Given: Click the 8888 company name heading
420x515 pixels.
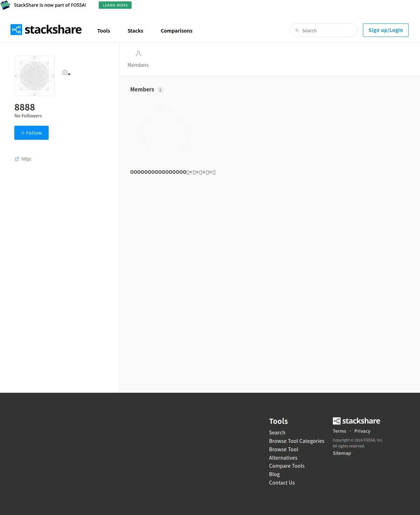Looking at the screenshot, I should pyautogui.click(x=24, y=107).
